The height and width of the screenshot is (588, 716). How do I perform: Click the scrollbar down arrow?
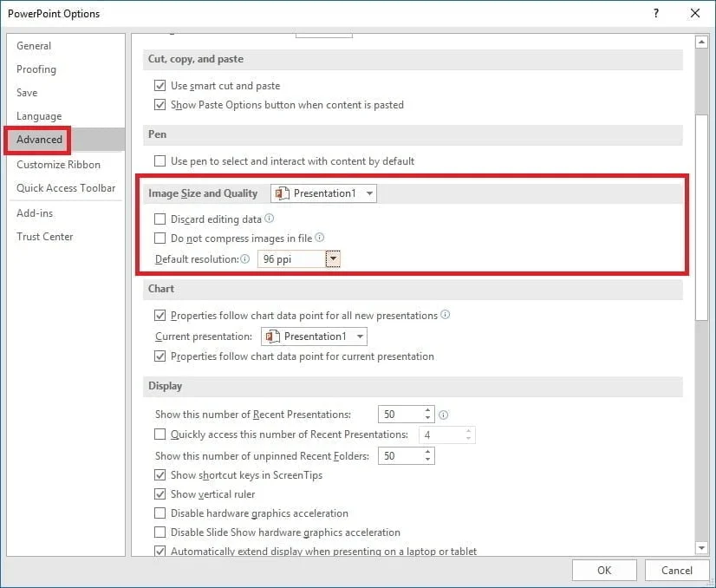pyautogui.click(x=700, y=548)
